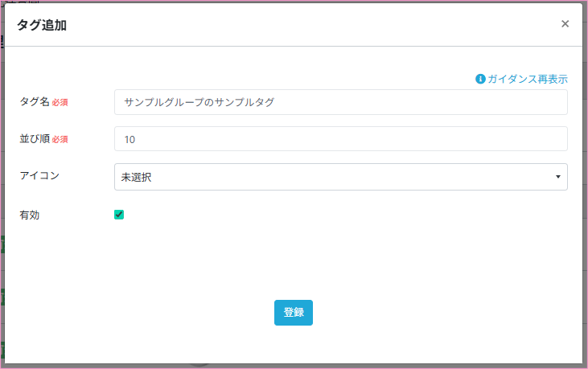588x369 pixels.
Task: Click the タグ名 field label
Action: [35, 102]
